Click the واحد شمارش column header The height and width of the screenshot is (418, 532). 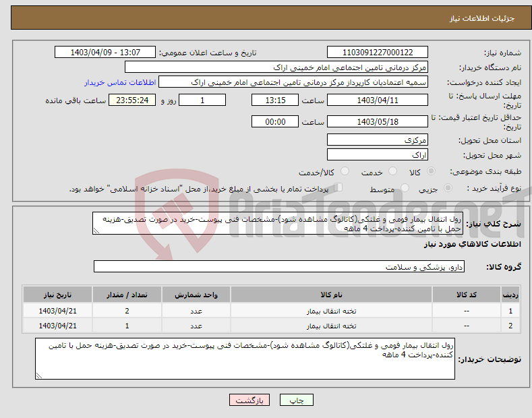(196, 295)
